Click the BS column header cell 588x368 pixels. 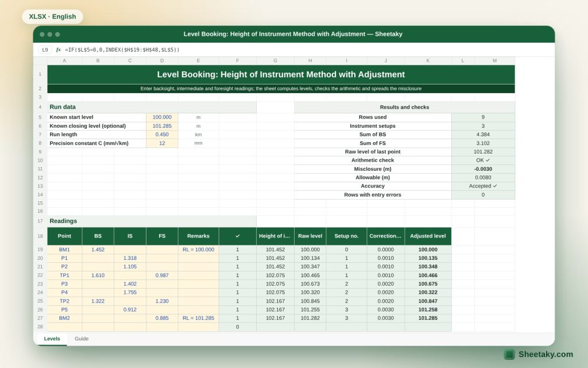point(98,236)
